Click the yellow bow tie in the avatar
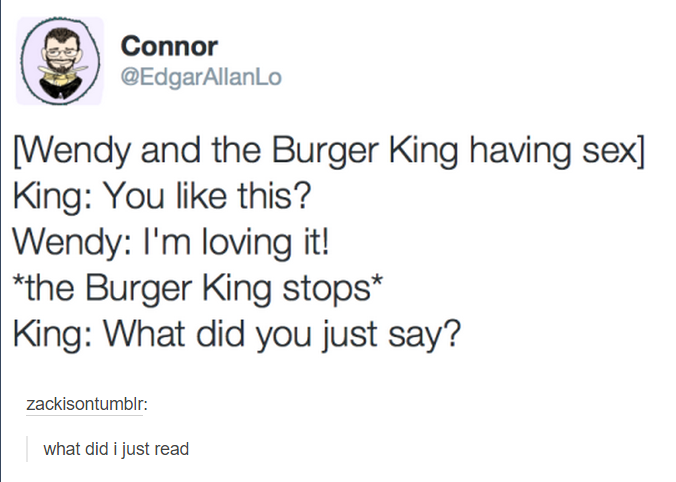 (x=58, y=76)
